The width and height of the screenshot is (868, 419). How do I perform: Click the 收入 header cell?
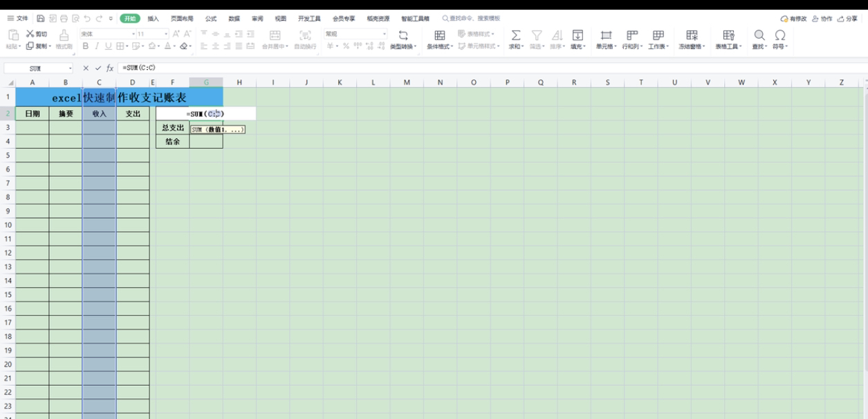(x=99, y=113)
